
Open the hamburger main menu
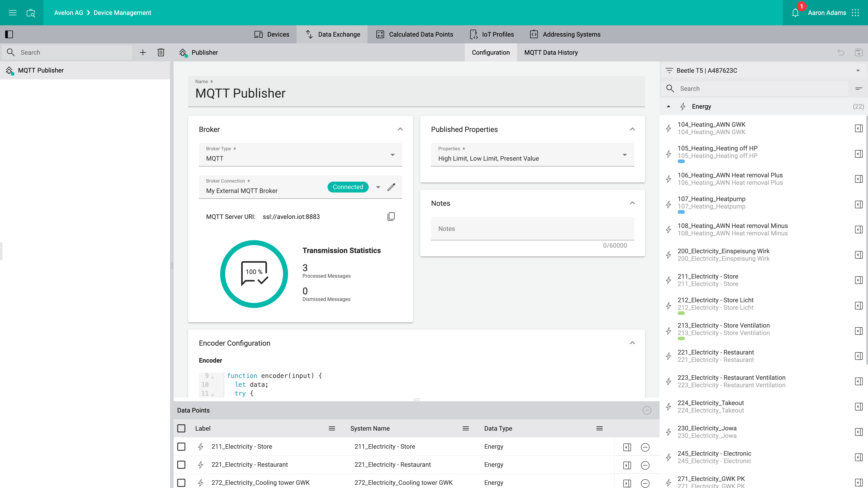point(12,13)
